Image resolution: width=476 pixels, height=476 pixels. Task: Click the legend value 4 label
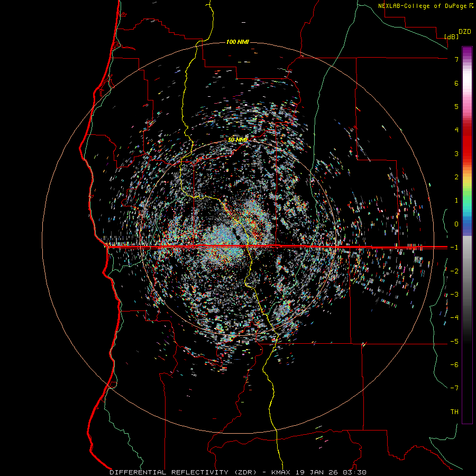click(456, 130)
